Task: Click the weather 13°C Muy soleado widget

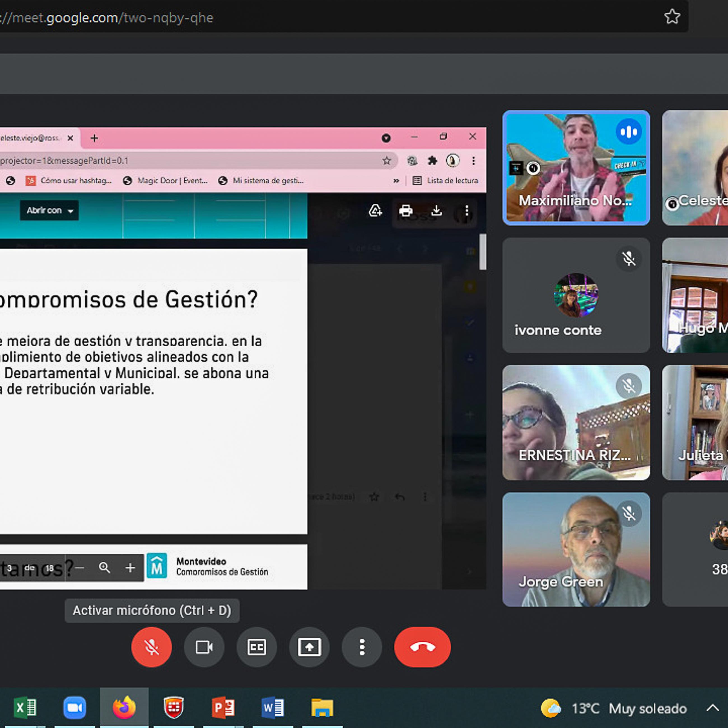Action: pos(613,708)
